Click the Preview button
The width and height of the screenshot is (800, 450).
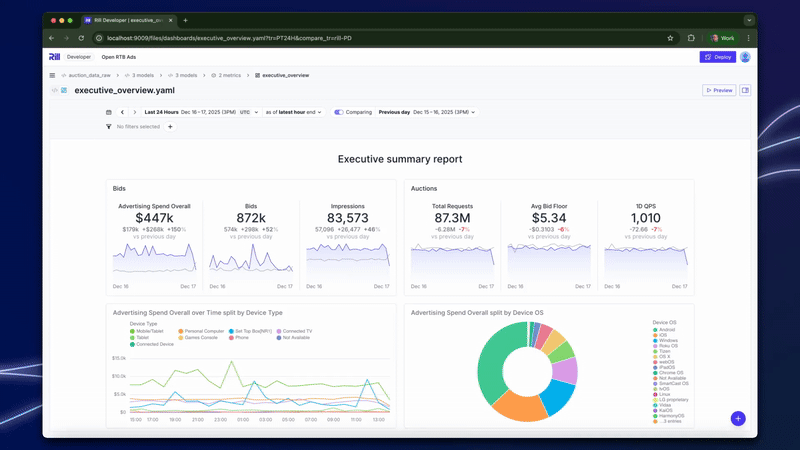pyautogui.click(x=719, y=90)
